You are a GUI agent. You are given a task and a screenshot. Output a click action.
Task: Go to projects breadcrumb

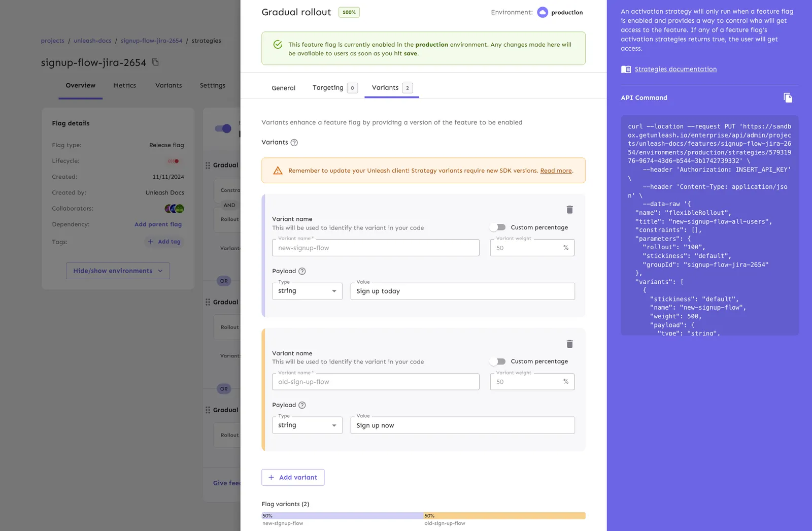(53, 41)
